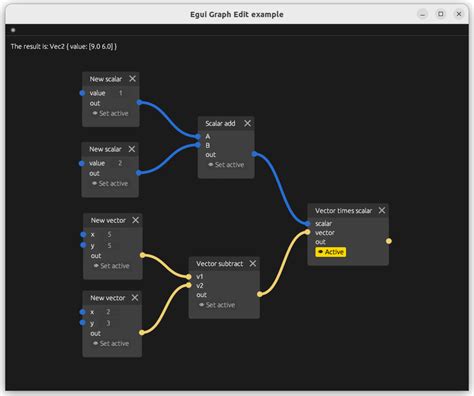Set the New scalar value 1 node active
This screenshot has height=396, width=474.
[110, 113]
